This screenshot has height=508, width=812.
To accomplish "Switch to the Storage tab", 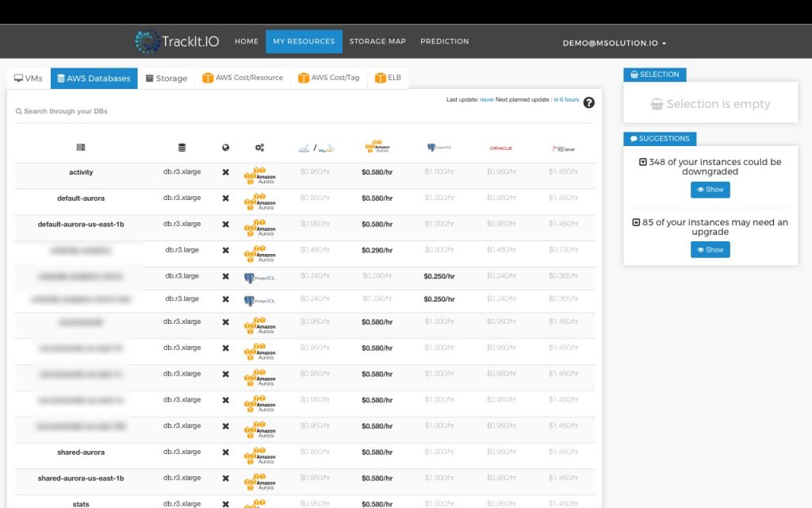I will (166, 79).
